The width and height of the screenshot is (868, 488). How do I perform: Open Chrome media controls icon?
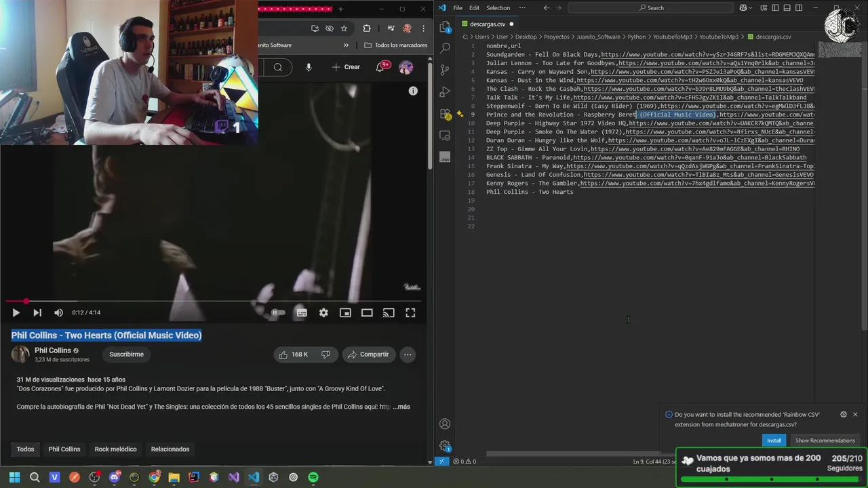click(x=391, y=28)
